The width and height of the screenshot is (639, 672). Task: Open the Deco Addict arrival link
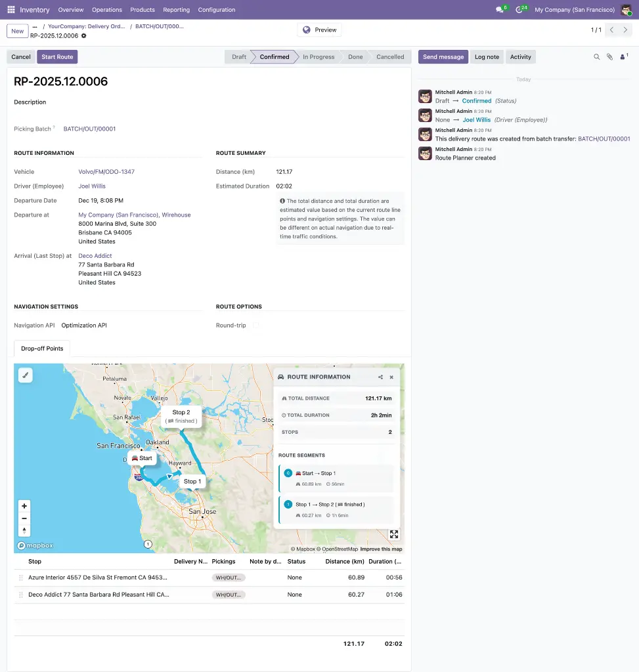tap(95, 255)
